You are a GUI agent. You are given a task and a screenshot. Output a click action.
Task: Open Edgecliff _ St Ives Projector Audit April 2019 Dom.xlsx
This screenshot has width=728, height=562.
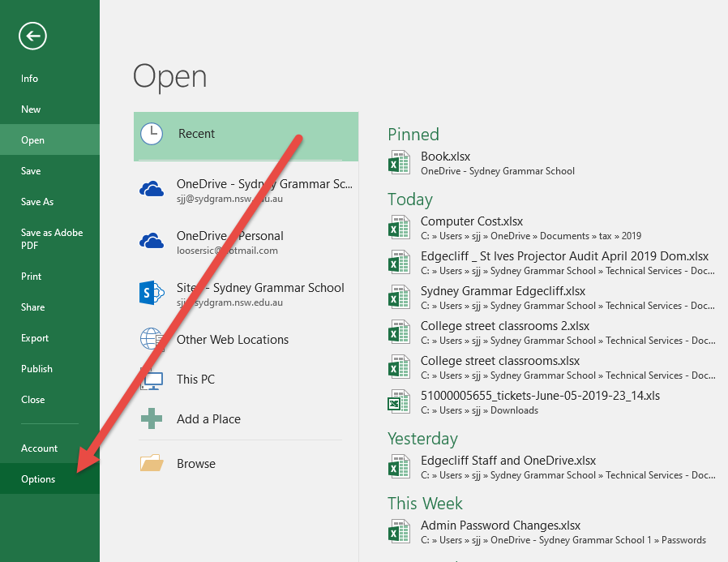pos(553,263)
